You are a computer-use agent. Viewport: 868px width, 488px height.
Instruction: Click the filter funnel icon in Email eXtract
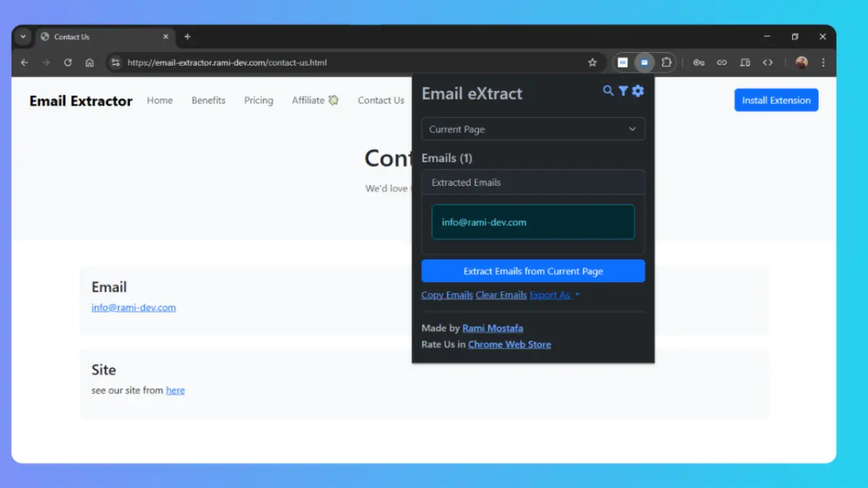(623, 91)
